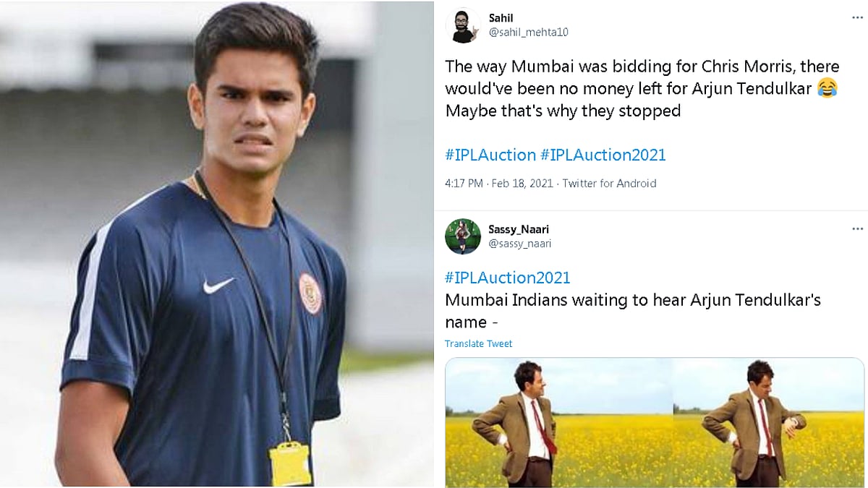868x488 pixels.
Task: Click the #IPLAuction hashtag in Sahil's tweet
Action: pyautogui.click(x=490, y=155)
